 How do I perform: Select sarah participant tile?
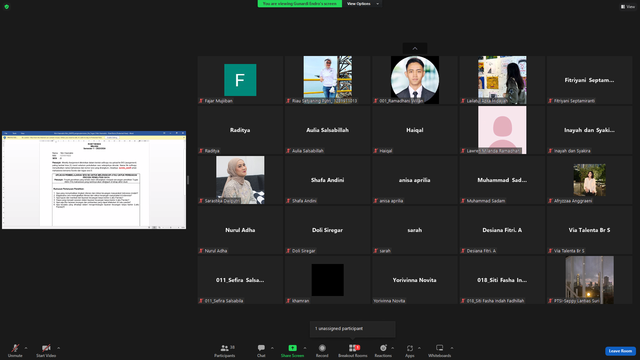point(415,230)
